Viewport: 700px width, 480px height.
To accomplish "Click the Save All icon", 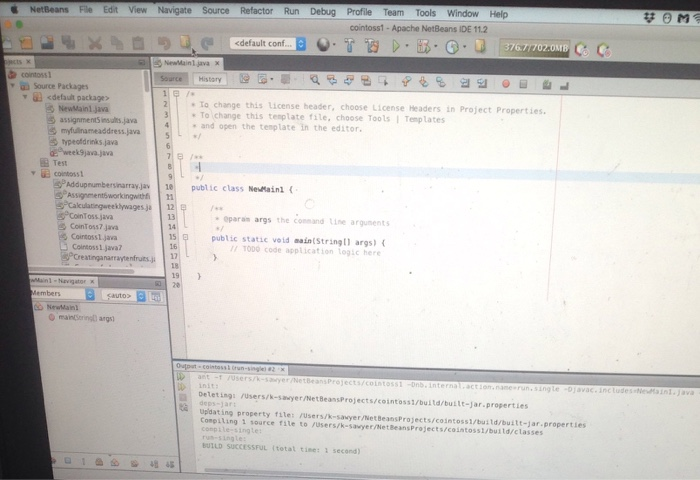I will click(68, 42).
